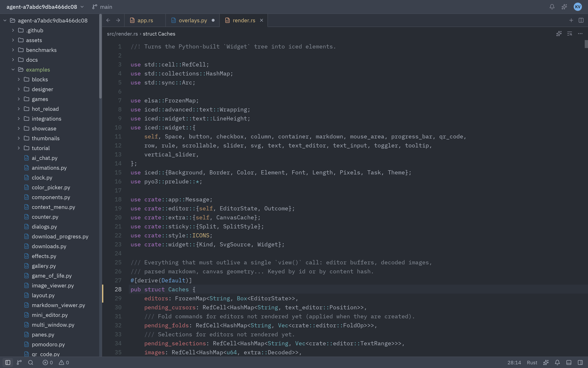The image size is (588, 368).
Task: Go forward in editor navigation history
Action: coord(118,20)
